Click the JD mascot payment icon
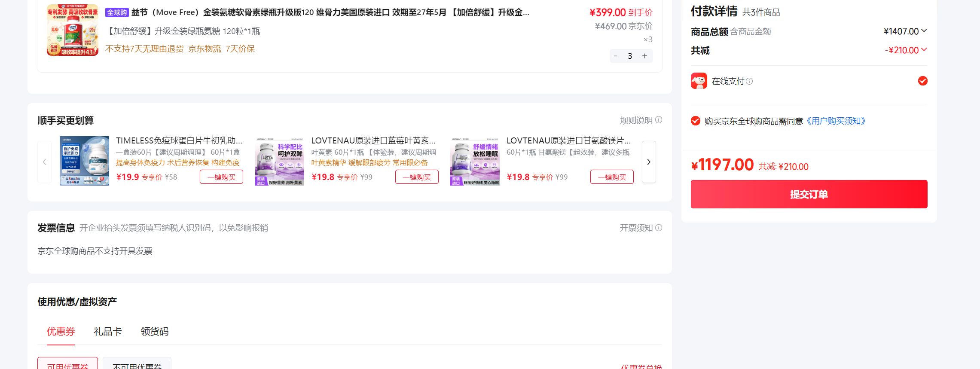The width and height of the screenshot is (980, 369). pyautogui.click(x=699, y=81)
